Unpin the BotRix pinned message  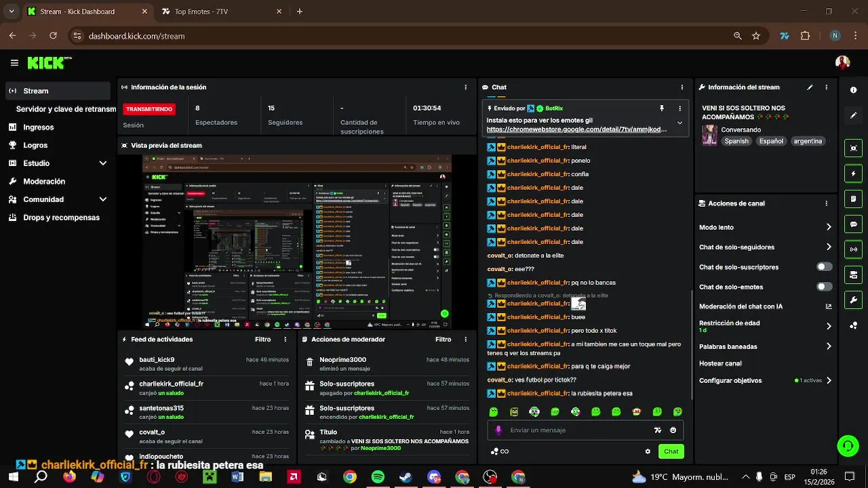click(662, 108)
